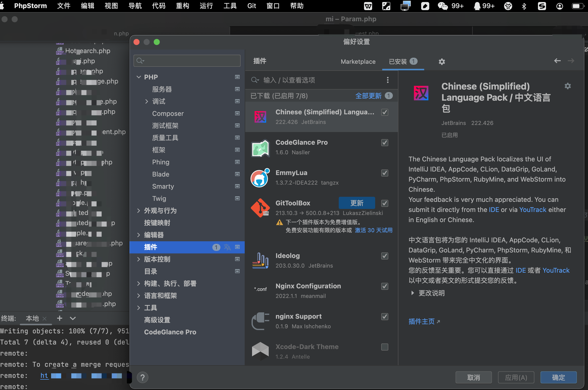Viewport: 588px width, 390px height.
Task: Uncheck the Nginx Configuration plugin
Action: (x=385, y=286)
